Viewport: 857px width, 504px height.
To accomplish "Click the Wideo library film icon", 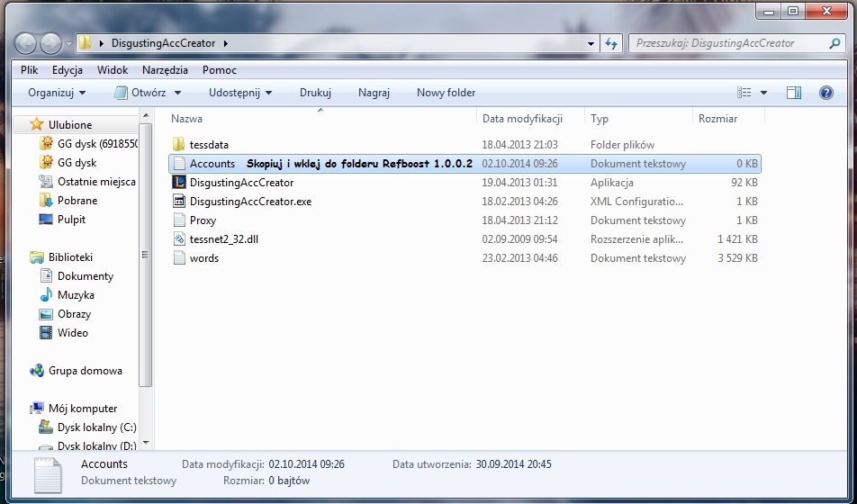I will [46, 332].
